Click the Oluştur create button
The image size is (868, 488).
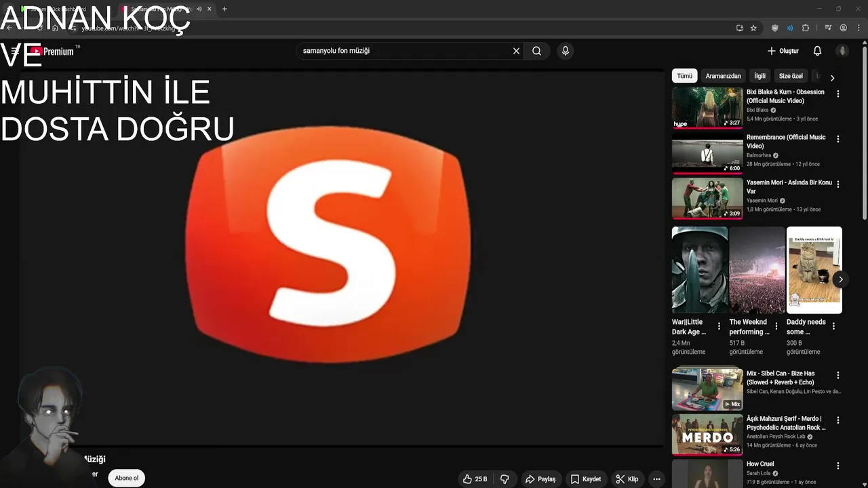pos(783,51)
